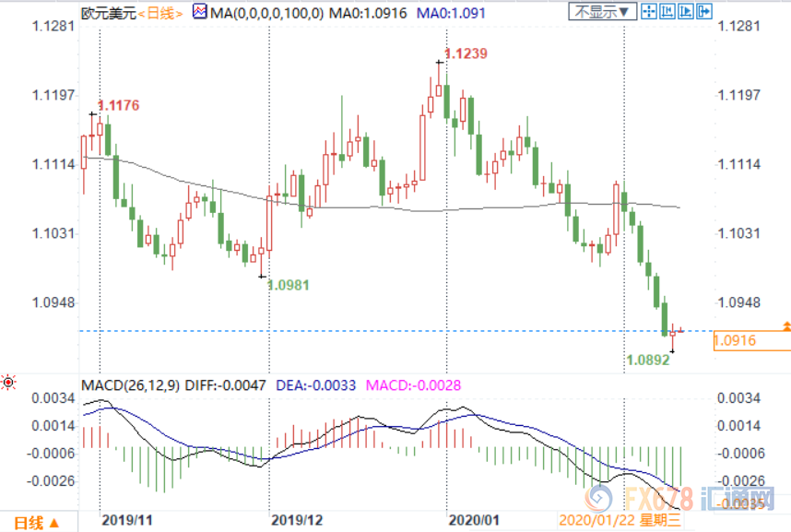Click the 欧元美元 symbol title
This screenshot has width=791, height=532.
tap(108, 12)
